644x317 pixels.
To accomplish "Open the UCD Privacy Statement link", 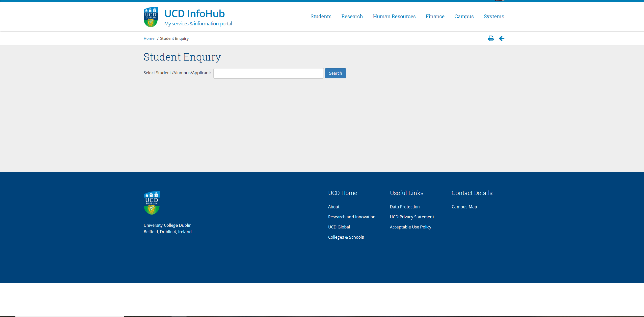I will tap(412, 217).
